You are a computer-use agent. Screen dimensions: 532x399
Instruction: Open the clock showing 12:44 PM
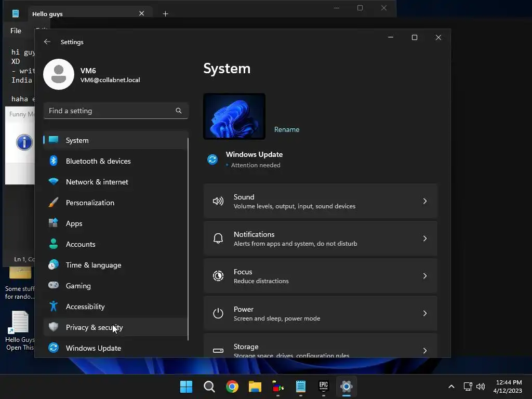coord(508,387)
